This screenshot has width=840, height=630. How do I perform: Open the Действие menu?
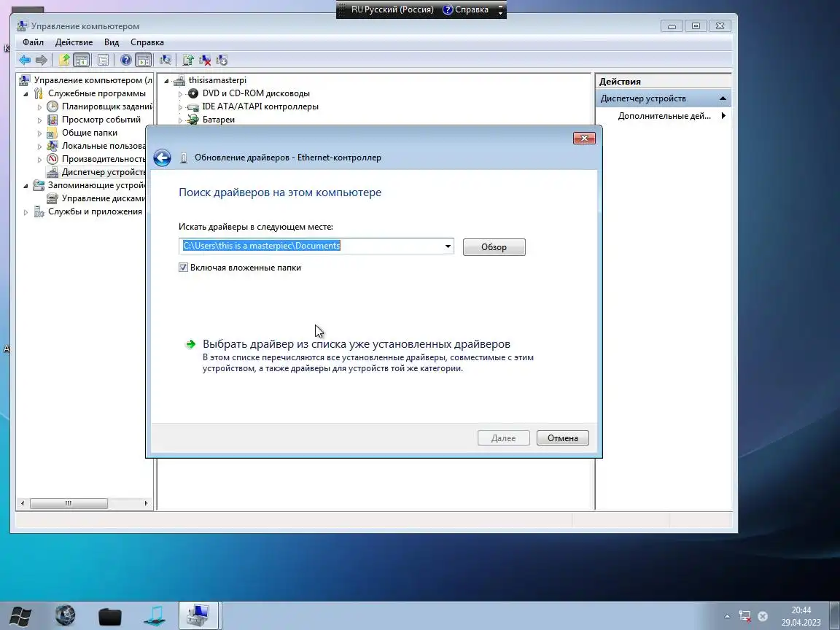74,42
